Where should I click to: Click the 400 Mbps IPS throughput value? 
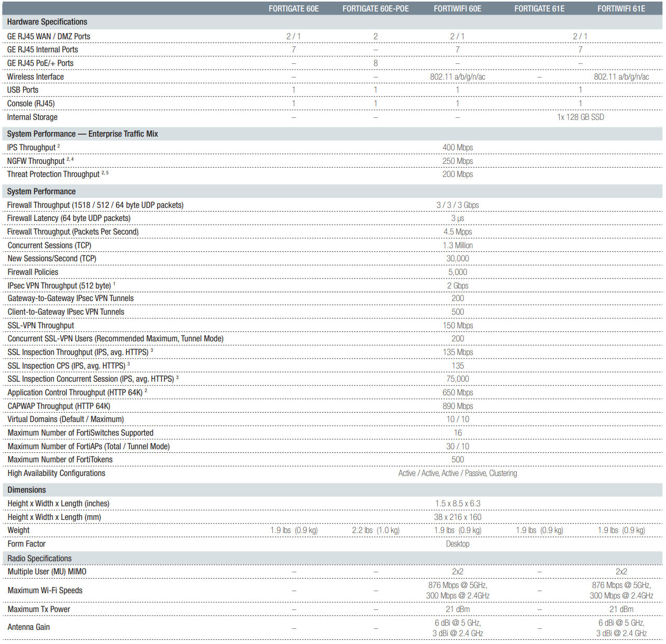coord(458,148)
